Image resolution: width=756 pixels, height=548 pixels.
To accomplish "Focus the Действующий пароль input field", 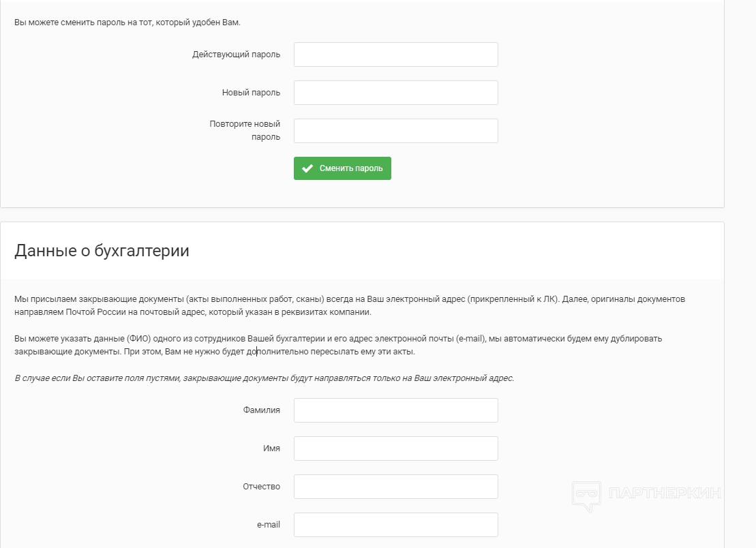I will coord(395,55).
